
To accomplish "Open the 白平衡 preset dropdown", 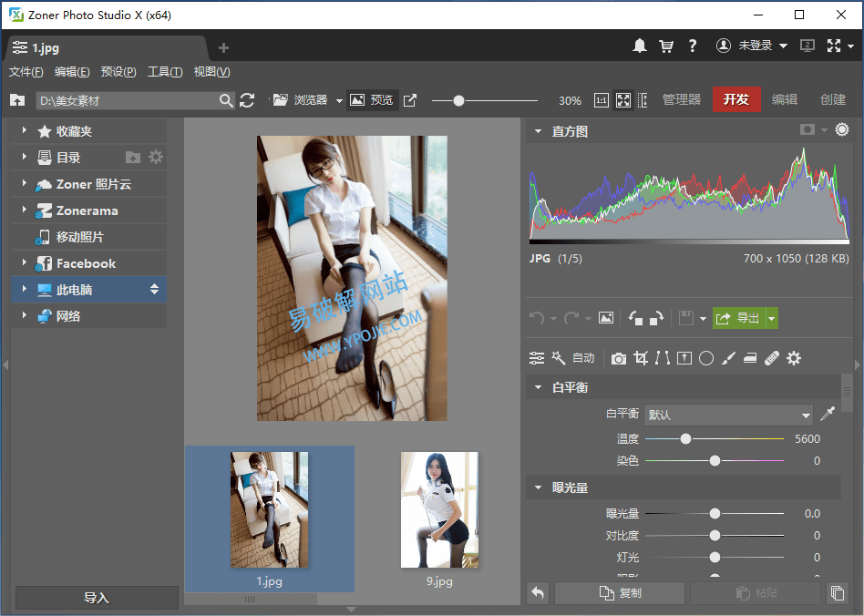I will (x=727, y=415).
